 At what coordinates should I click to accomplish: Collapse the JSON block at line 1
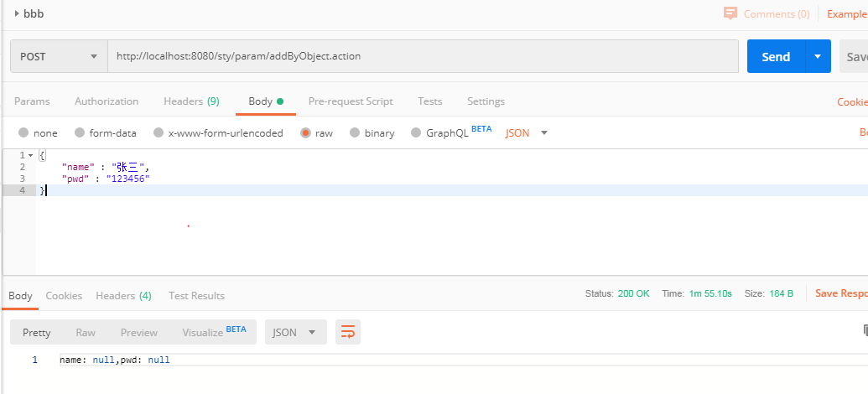pyautogui.click(x=30, y=155)
